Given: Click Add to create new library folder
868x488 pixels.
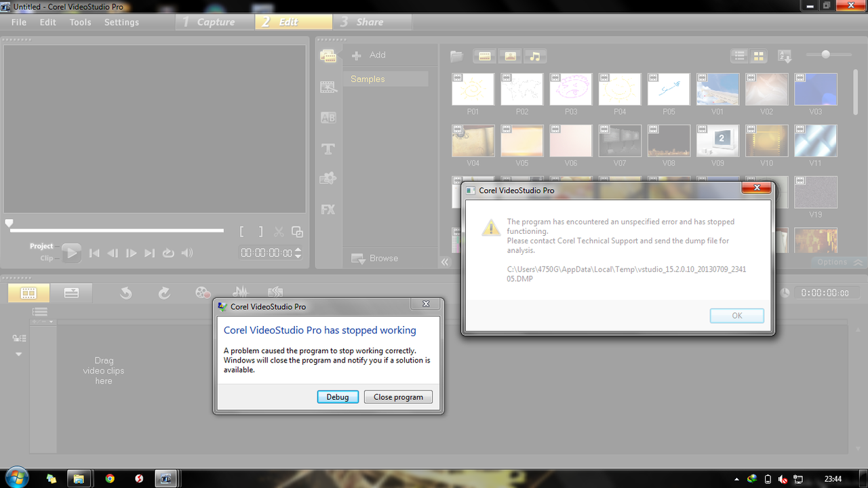Looking at the screenshot, I should (369, 56).
